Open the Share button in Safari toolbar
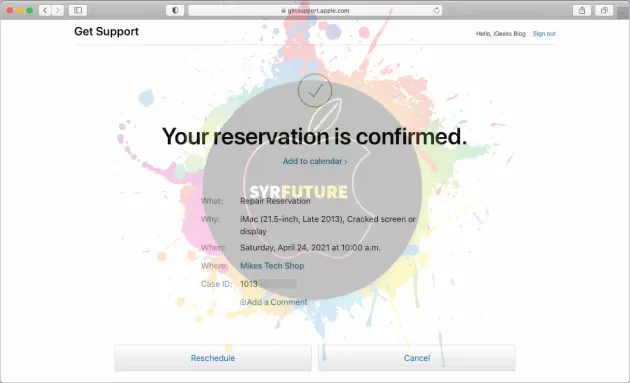 (582, 10)
